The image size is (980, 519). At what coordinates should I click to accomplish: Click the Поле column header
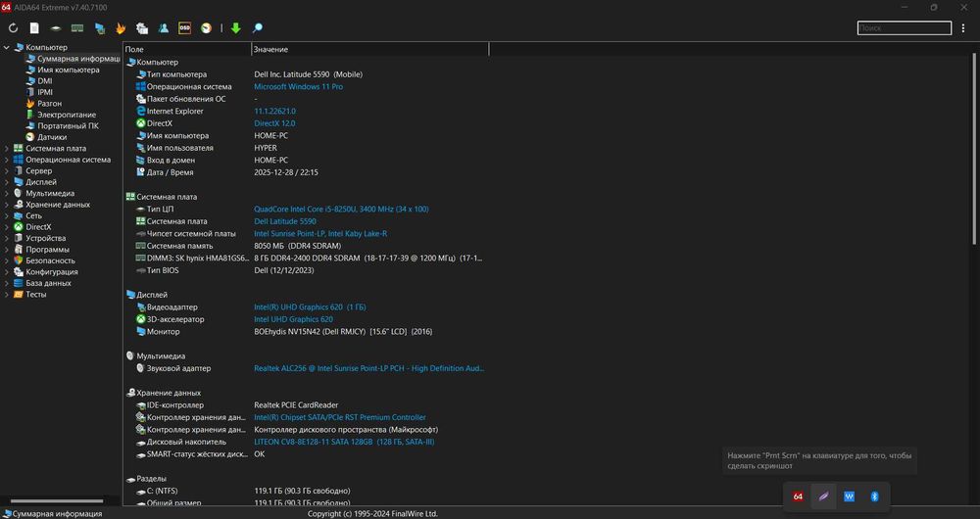(x=187, y=49)
